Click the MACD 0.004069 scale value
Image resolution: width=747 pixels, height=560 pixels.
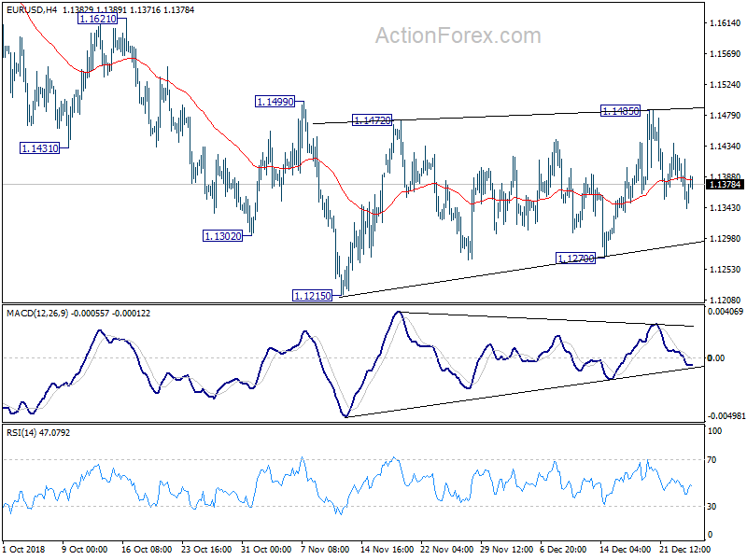[726, 312]
